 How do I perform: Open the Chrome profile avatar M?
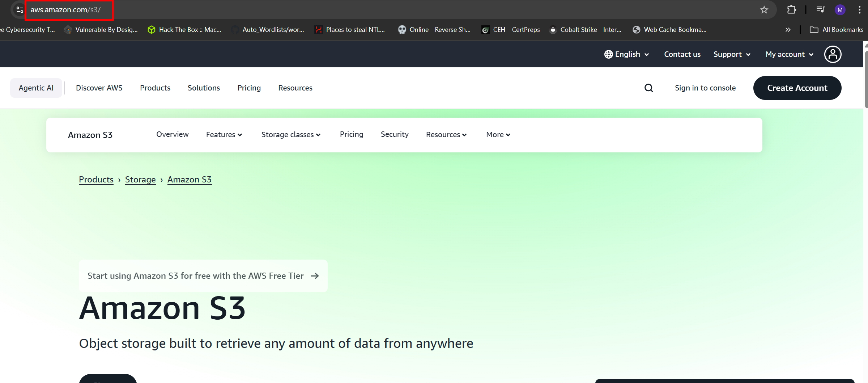(840, 10)
